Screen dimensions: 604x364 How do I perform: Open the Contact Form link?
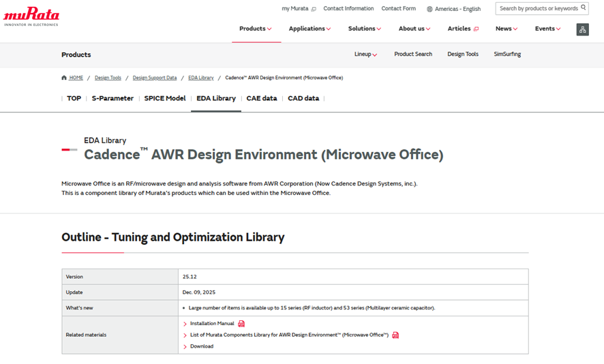pos(398,9)
